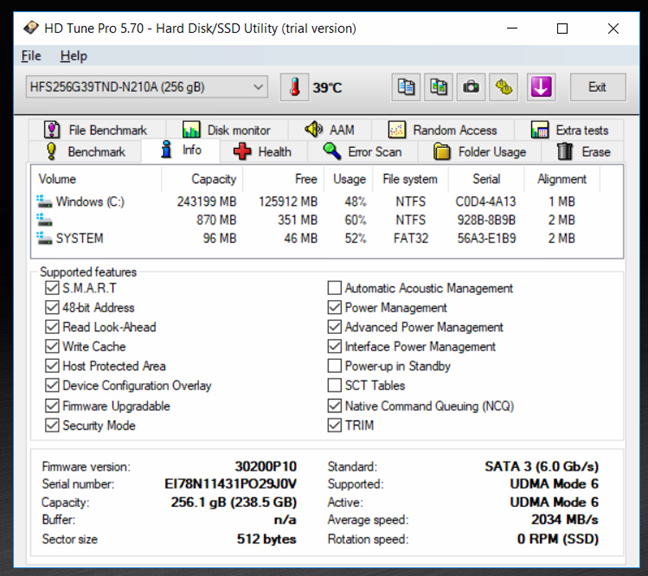Toggle Interface Power Management checkbox
The width and height of the screenshot is (648, 576).
[334, 346]
